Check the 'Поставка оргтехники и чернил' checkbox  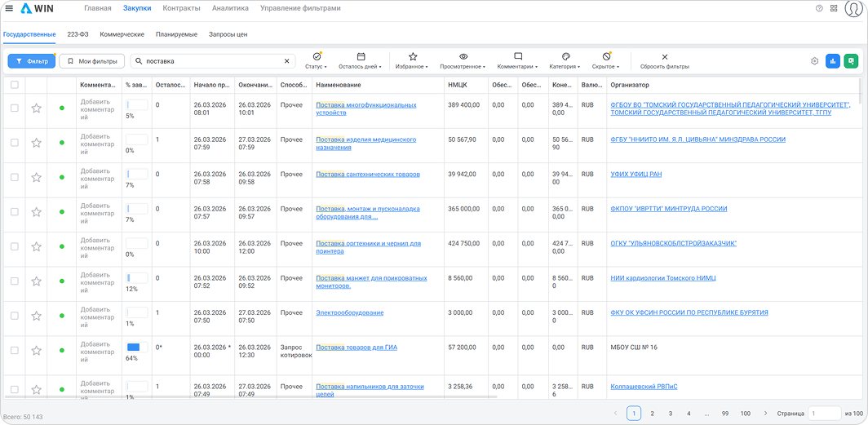[15, 246]
